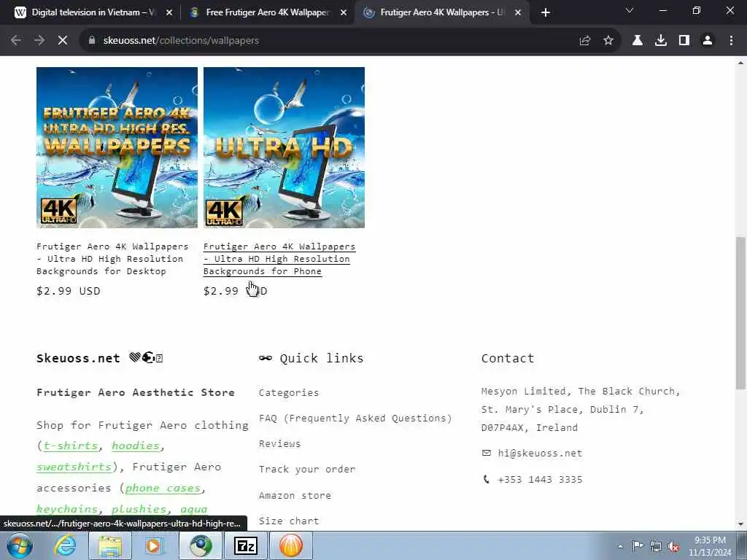Open browser downloads icon

(x=661, y=41)
